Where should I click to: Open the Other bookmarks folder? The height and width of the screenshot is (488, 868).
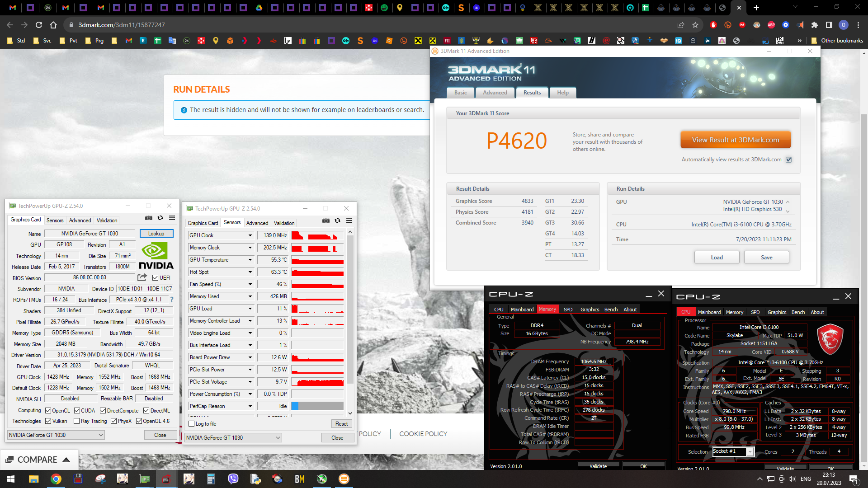838,41
